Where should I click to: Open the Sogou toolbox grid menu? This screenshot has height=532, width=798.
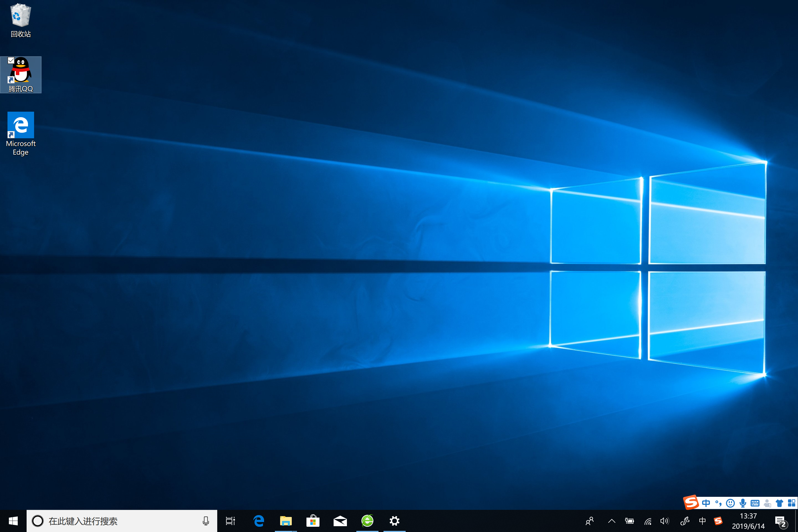pos(792,503)
